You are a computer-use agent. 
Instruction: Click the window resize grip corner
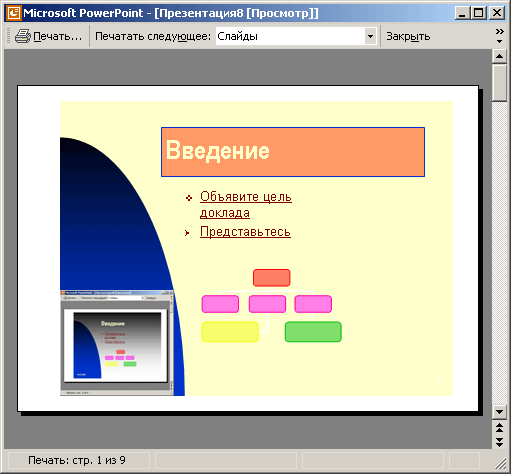[501, 463]
